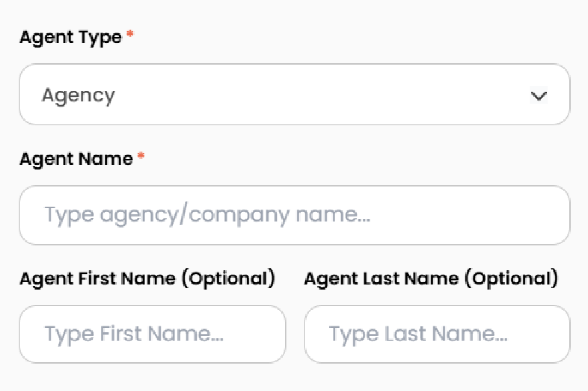Select the agency/company name text box

pos(293,215)
